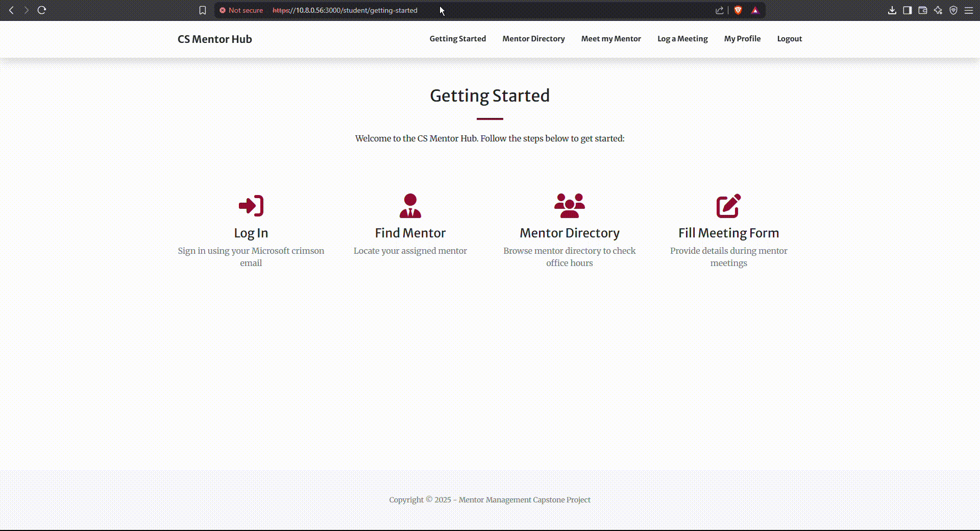Open the Brave Wallet icon
The height and width of the screenshot is (531, 980).
coord(922,10)
